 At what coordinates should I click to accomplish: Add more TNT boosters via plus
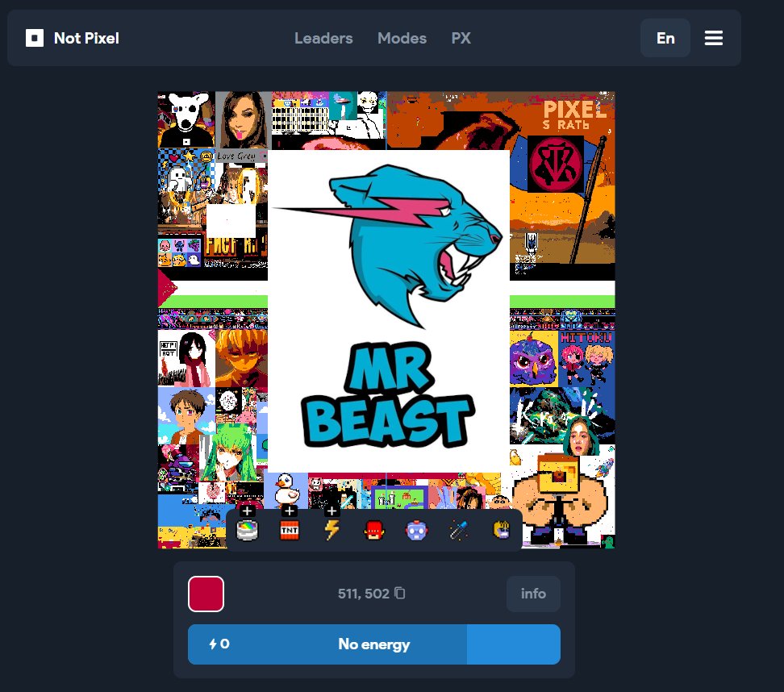tap(289, 511)
